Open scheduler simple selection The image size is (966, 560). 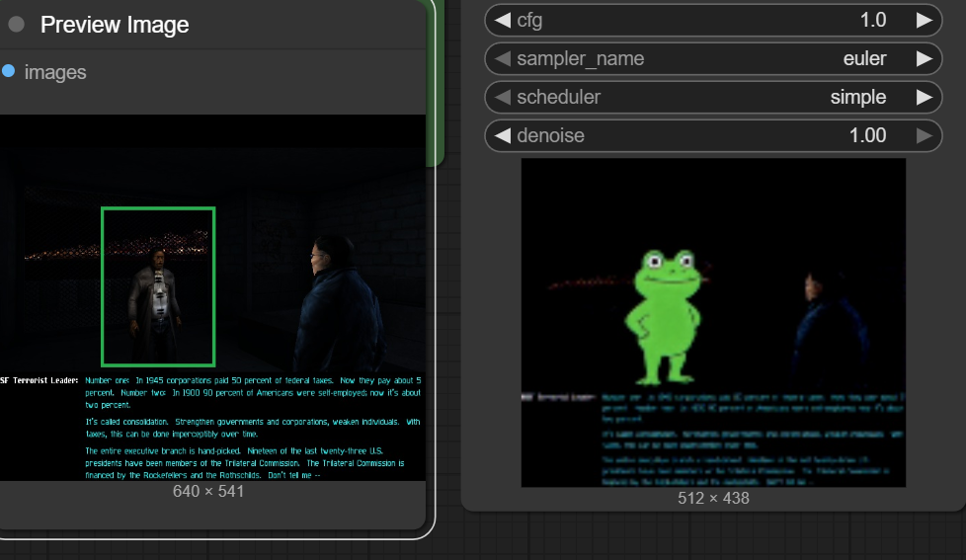pos(858,98)
